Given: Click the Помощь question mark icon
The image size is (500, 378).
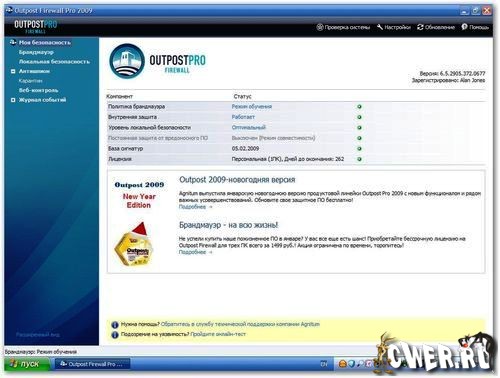Looking at the screenshot, I should click(x=464, y=27).
